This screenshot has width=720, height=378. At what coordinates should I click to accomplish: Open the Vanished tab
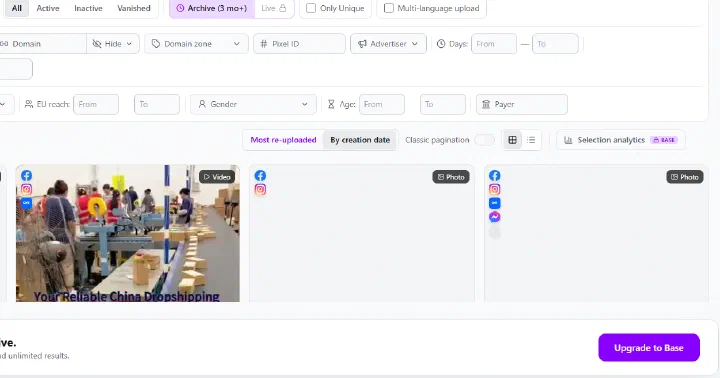point(134,8)
